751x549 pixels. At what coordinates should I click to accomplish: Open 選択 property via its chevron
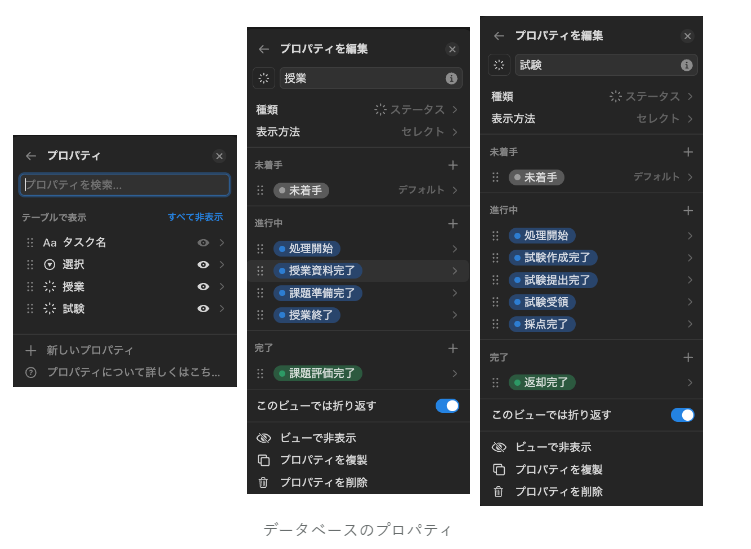tap(222, 264)
